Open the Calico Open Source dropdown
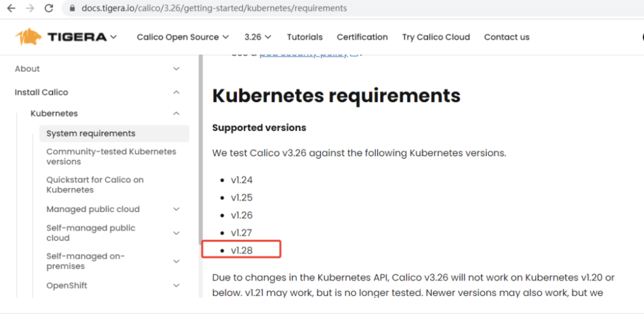 pyautogui.click(x=183, y=37)
